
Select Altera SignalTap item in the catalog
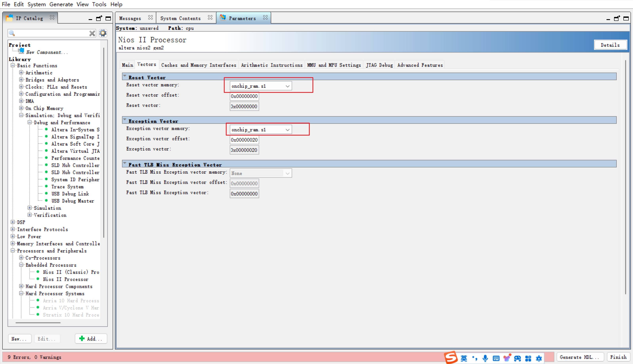[75, 137]
